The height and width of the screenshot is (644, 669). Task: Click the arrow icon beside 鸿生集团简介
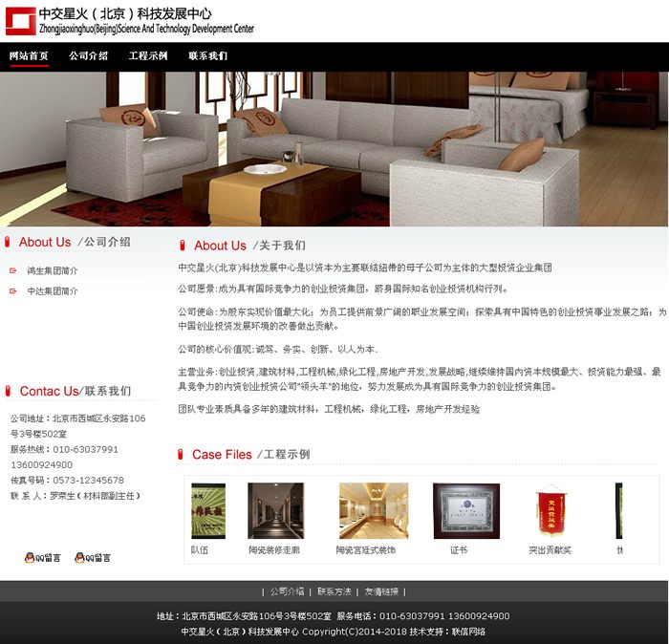[13, 270]
